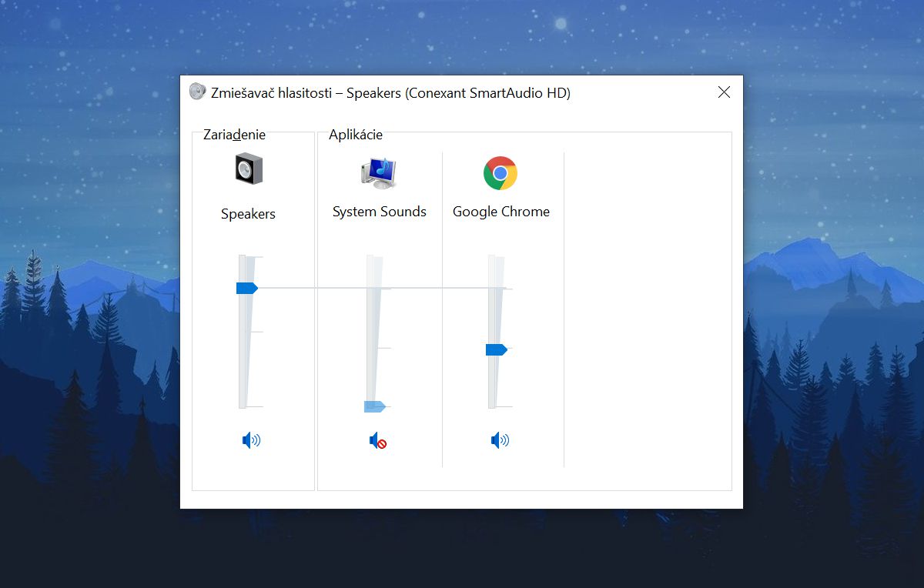Click the Speakers volume slider handle

[x=246, y=288]
